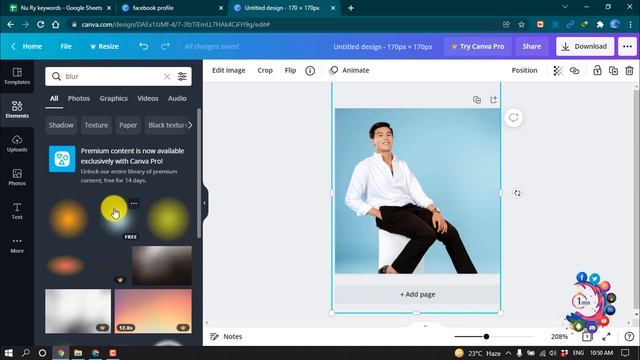Click the Animate button

coord(349,71)
